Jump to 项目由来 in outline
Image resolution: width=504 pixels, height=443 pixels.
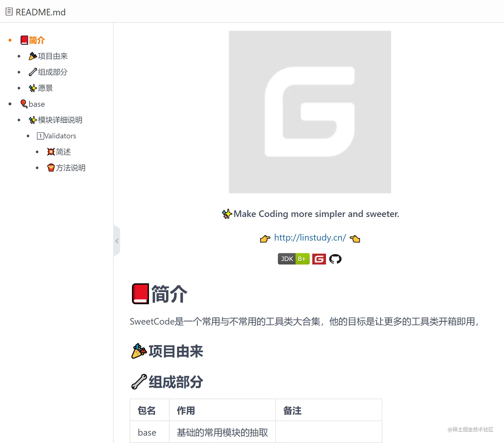(48, 56)
